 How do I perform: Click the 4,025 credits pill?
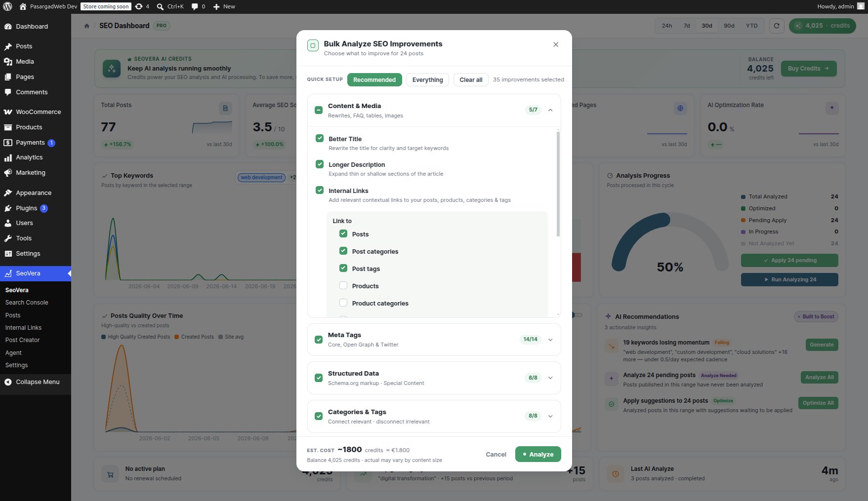pos(822,26)
